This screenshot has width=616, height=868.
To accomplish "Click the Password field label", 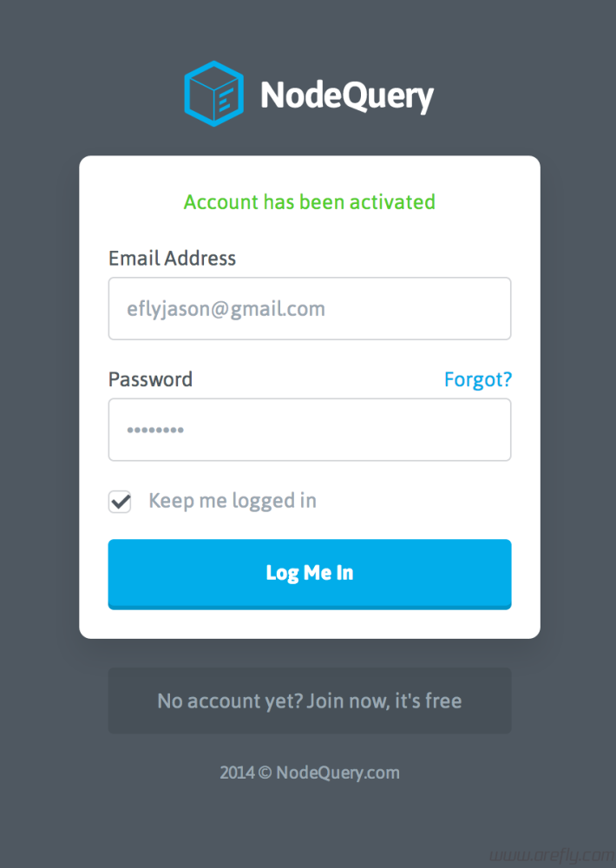I will [x=150, y=379].
